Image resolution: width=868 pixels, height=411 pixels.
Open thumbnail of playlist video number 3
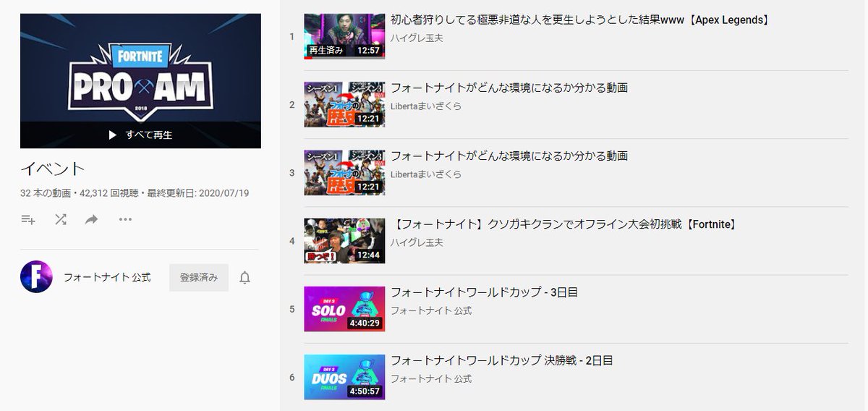click(x=344, y=172)
